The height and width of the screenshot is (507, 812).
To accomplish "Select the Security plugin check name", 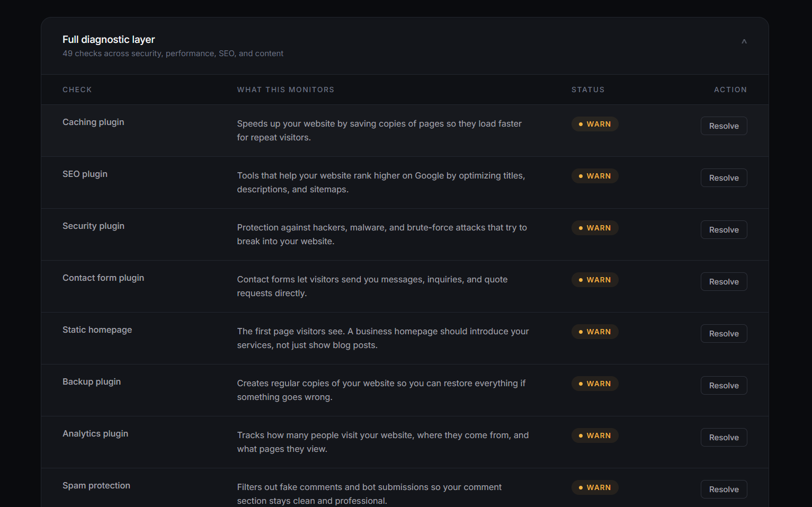I will coord(93,226).
